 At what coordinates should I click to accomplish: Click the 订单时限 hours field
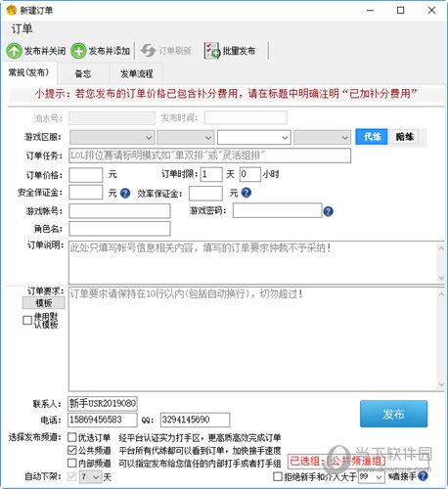[250, 174]
